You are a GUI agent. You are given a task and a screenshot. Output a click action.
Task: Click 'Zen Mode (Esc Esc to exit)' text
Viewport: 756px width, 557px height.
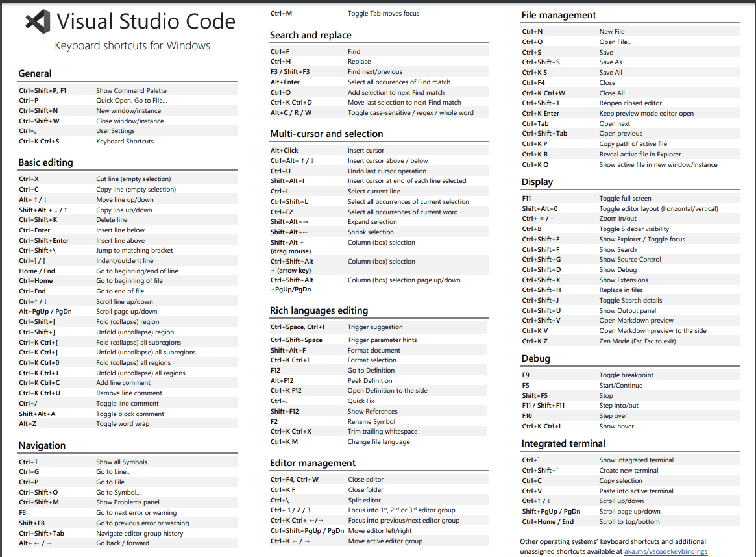(638, 341)
